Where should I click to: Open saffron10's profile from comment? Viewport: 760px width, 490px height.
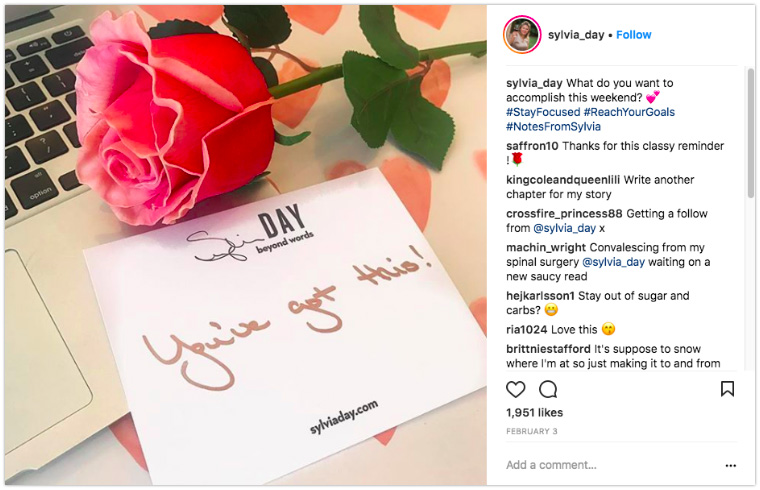pyautogui.click(x=532, y=146)
